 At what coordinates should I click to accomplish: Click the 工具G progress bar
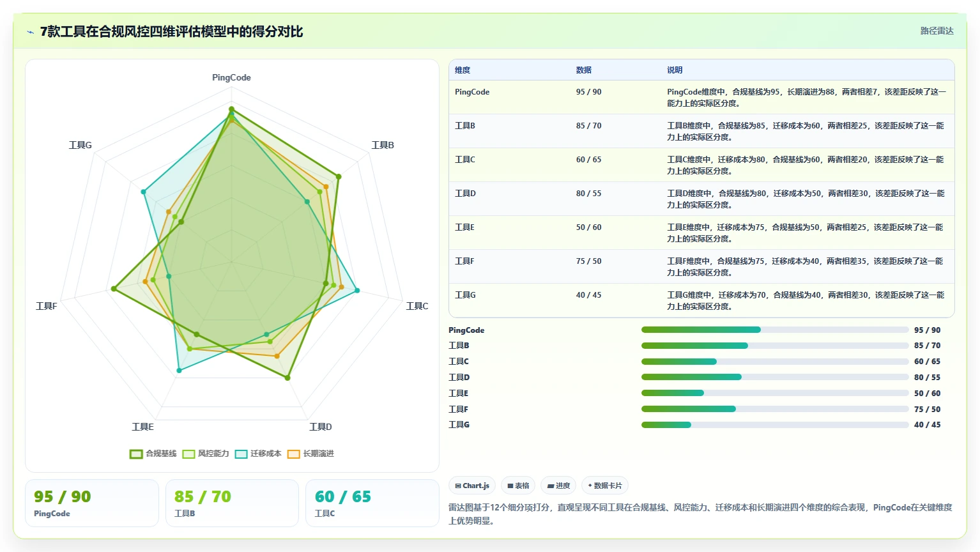(x=775, y=425)
